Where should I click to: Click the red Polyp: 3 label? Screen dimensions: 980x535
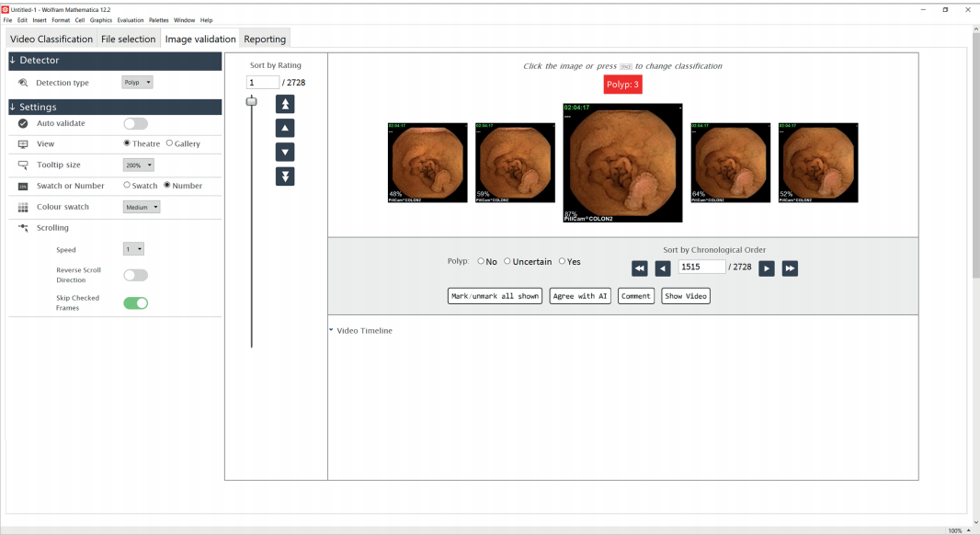[622, 85]
